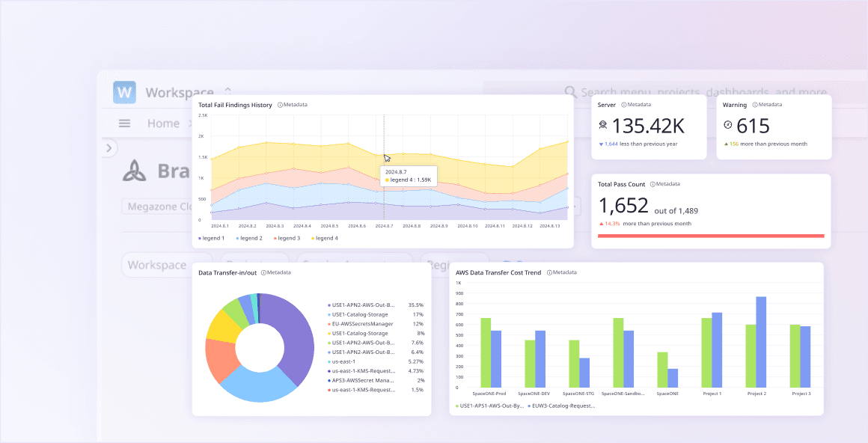Open the hamburger menu icon
This screenshot has height=443, width=868.
pos(124,123)
